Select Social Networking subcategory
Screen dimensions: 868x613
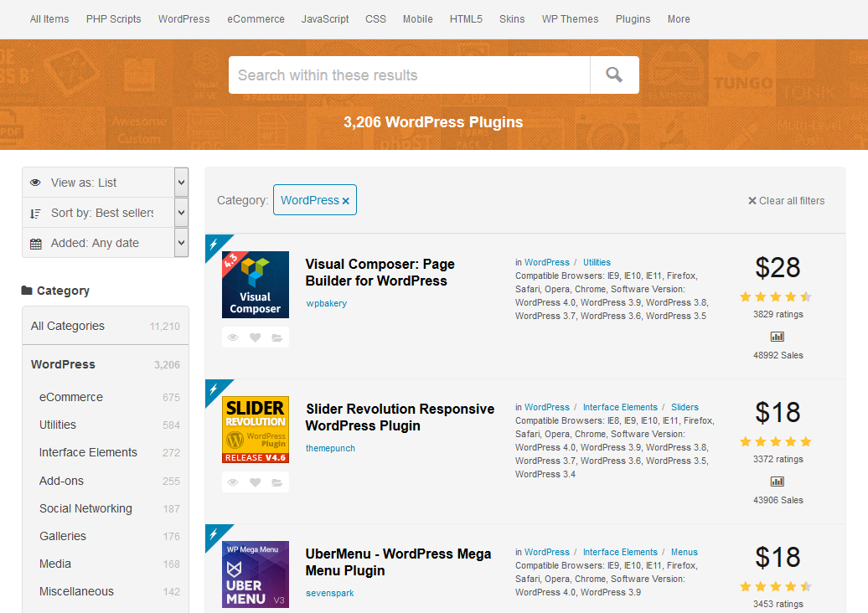(106, 508)
